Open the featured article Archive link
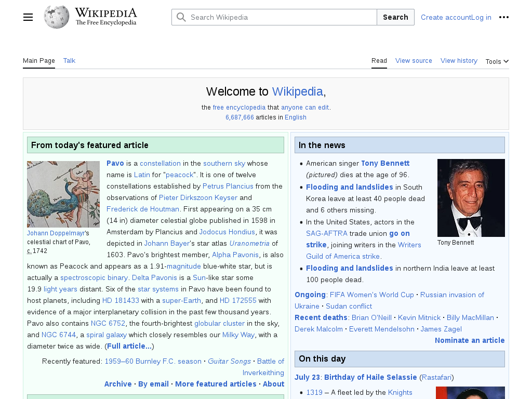 [118, 384]
